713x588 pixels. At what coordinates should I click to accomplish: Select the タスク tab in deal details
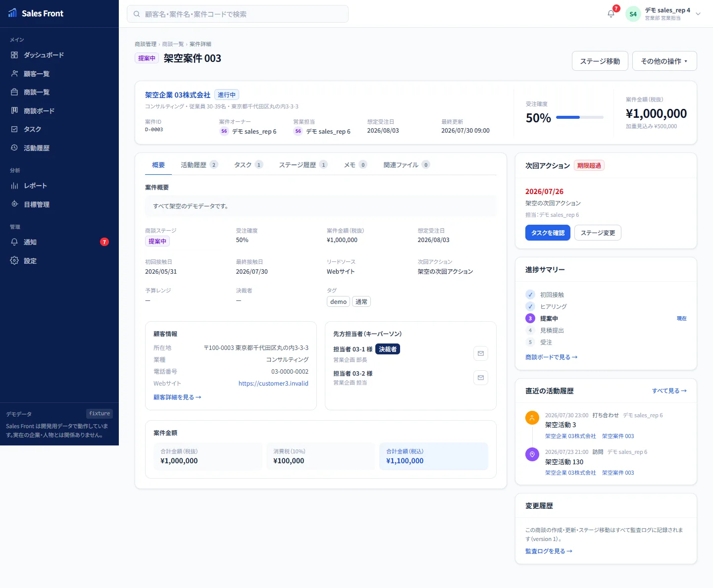pos(249,165)
